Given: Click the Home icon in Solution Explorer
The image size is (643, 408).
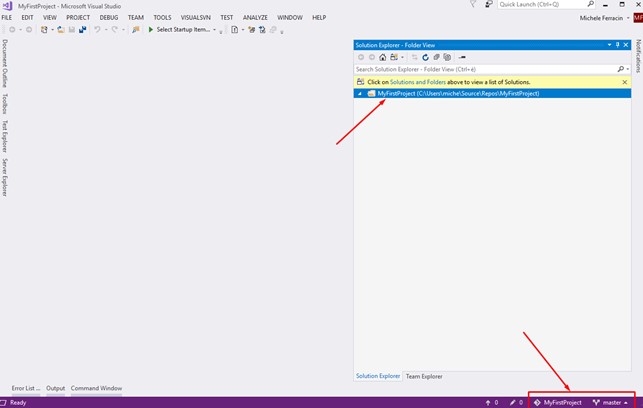Looking at the screenshot, I should tap(382, 57).
